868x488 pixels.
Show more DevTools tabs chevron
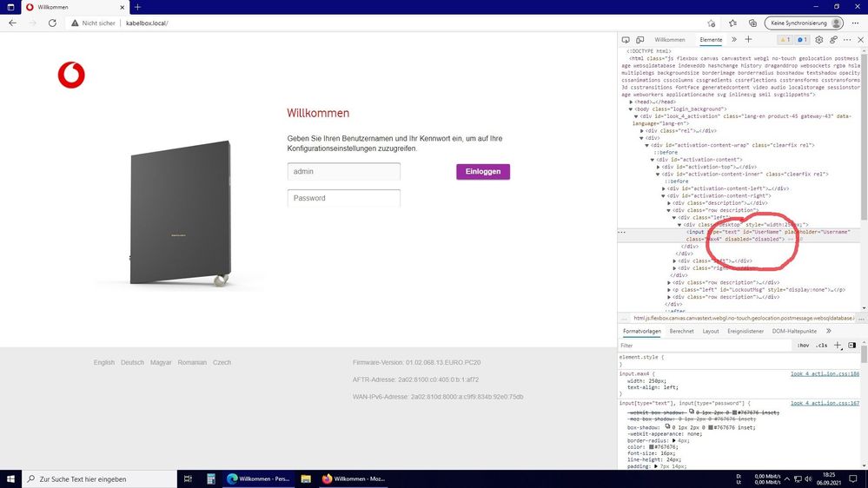point(734,40)
